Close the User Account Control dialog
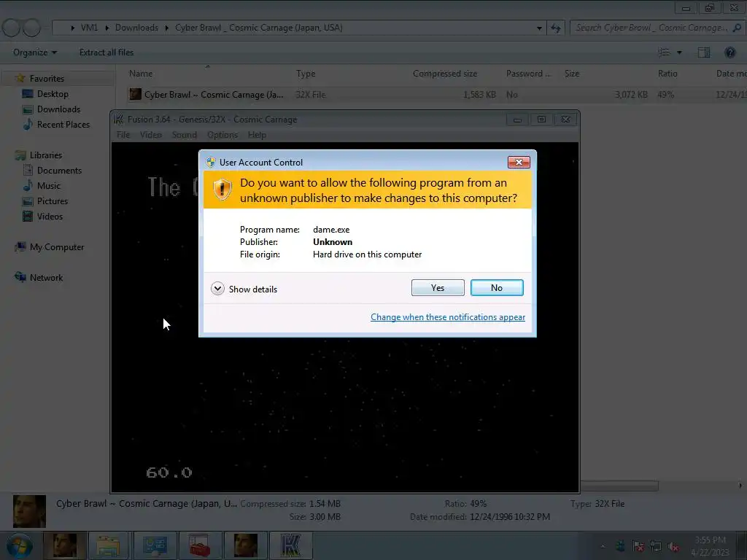Screen dimensions: 747x560 click(519, 163)
